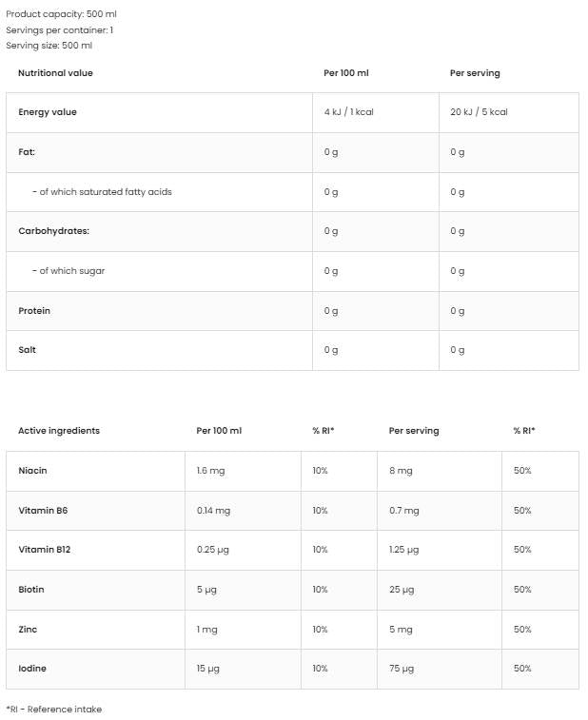Select the 'Biotin' ingredient label
The image size is (588, 720).
click(x=31, y=590)
